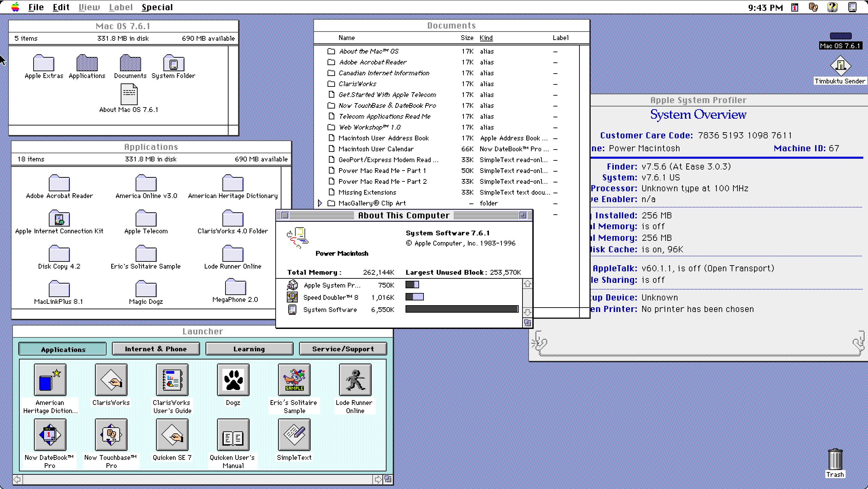
Task: Open the System Folder in Mac OS 7.6.1
Action: click(x=173, y=64)
